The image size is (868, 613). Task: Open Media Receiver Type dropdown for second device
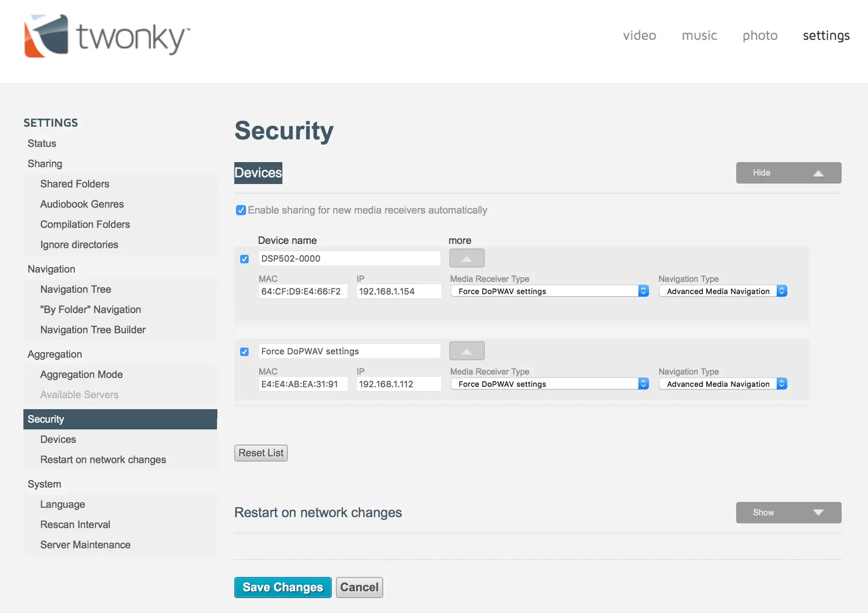[549, 384]
